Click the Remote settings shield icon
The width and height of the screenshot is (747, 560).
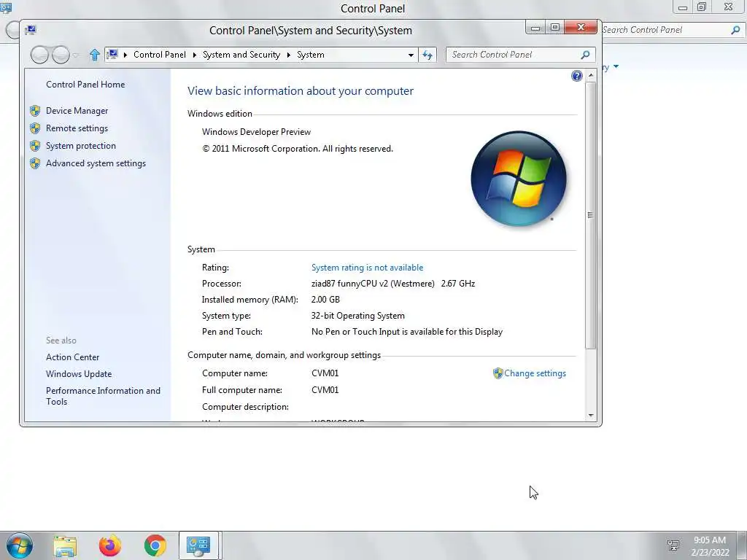click(35, 128)
